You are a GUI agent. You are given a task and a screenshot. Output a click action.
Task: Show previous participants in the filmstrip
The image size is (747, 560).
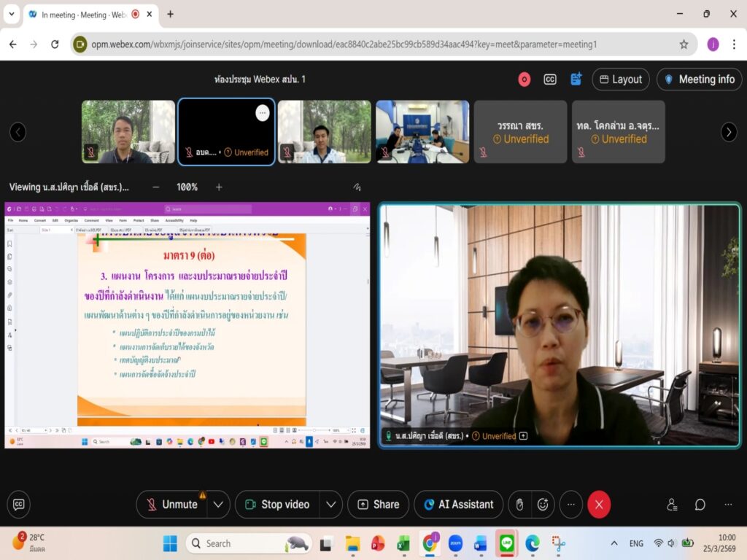point(18,132)
